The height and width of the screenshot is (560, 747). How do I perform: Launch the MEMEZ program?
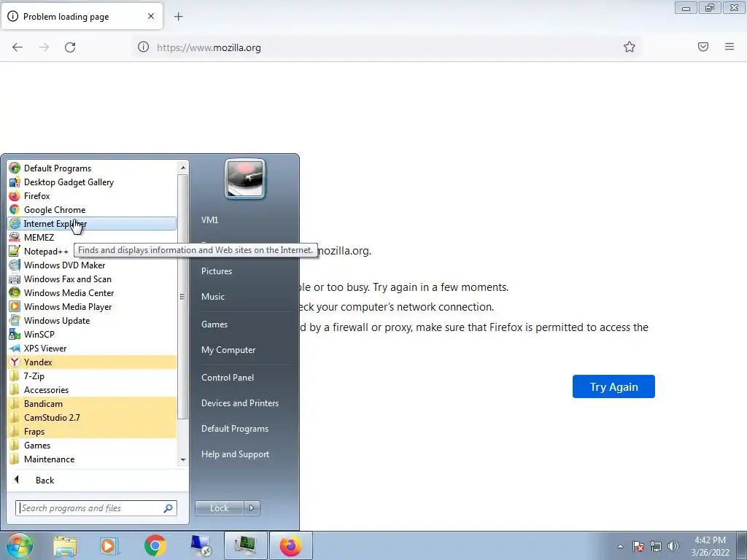92,237
